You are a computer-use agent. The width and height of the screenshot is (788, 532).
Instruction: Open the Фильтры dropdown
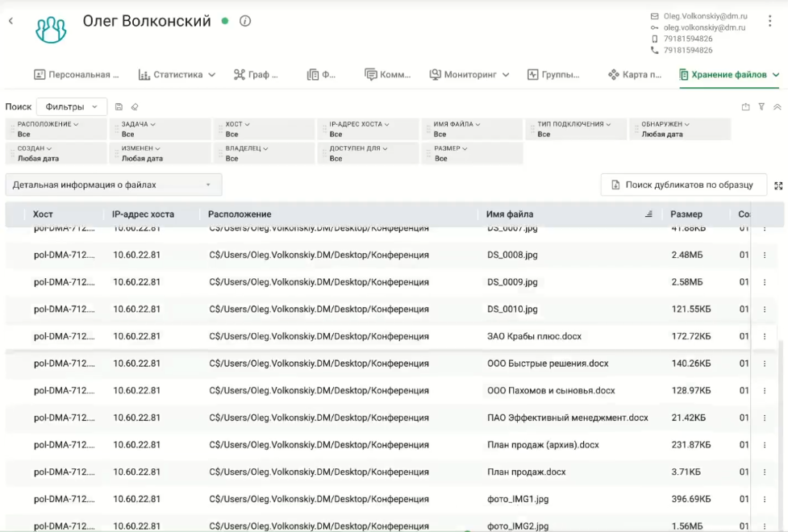[x=71, y=106]
